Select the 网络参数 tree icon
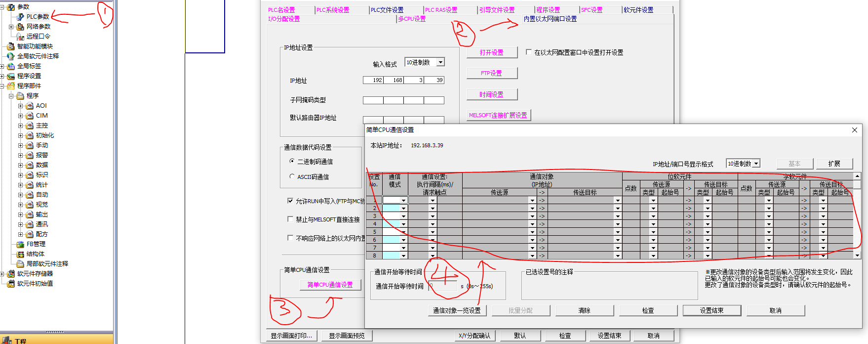This screenshot has width=868, height=344. [20, 27]
